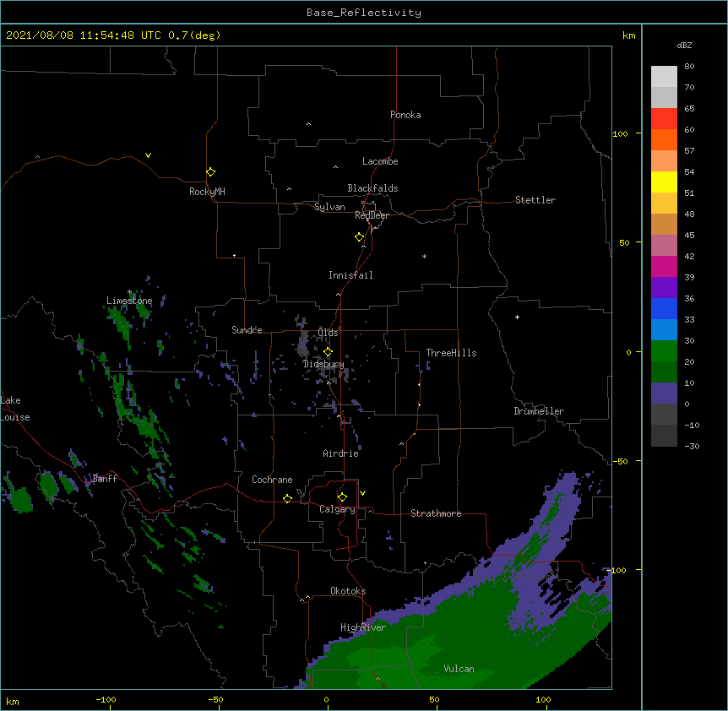The height and width of the screenshot is (711, 728).
Task: Click the Strathmore label
Action: click(436, 513)
